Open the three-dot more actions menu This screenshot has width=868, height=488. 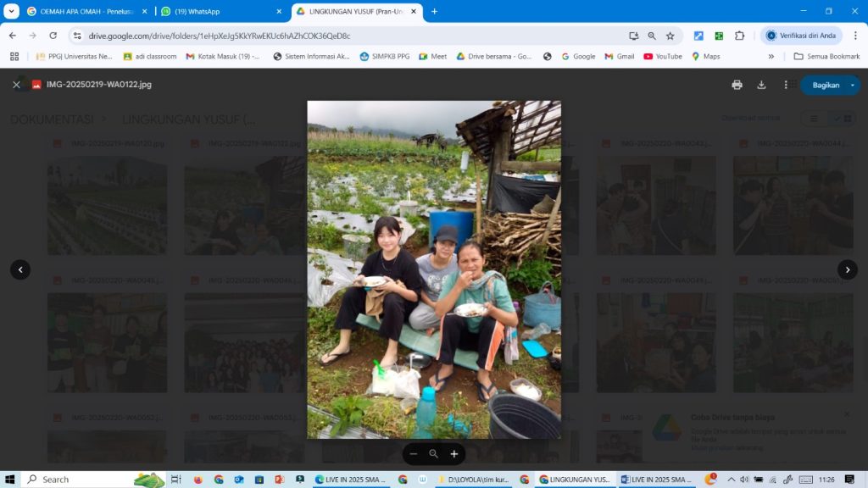(x=786, y=85)
